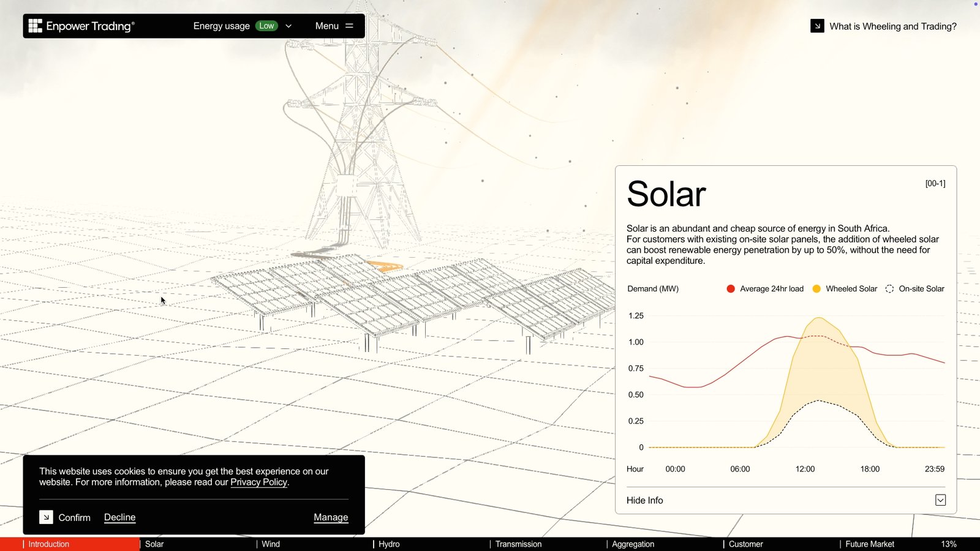
Task: Click the Enpower Trading logo icon
Action: pyautogui.click(x=36, y=26)
